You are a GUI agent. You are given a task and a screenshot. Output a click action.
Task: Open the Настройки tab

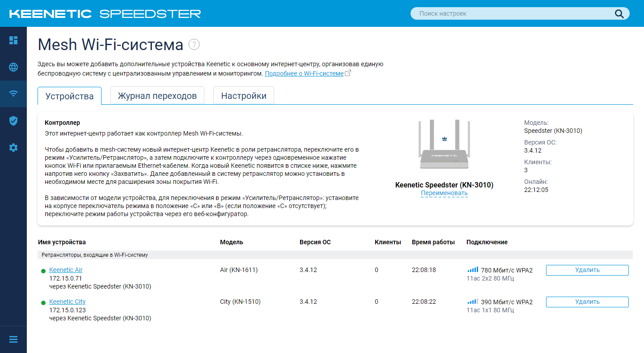click(244, 96)
